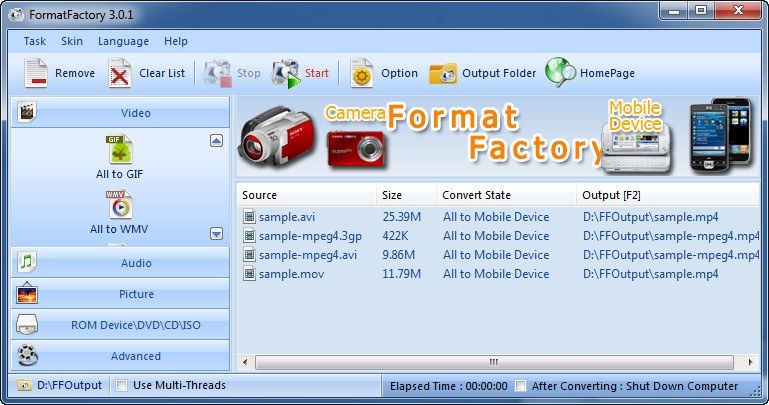Click the horizontal scrollbar thumb
The width and height of the screenshot is (769, 405).
(494, 362)
